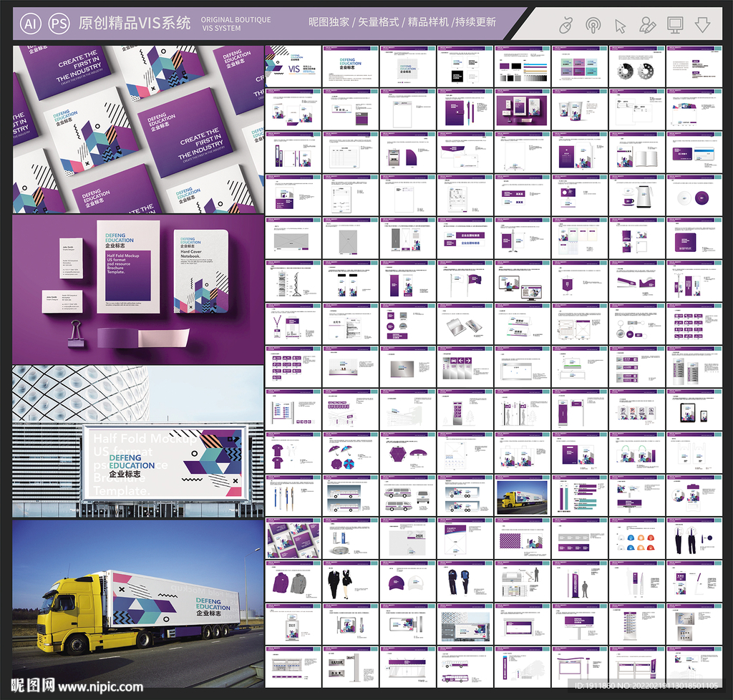733x700 pixels.
Task: Click the download arrow icon in banner
Action: [x=702, y=25]
